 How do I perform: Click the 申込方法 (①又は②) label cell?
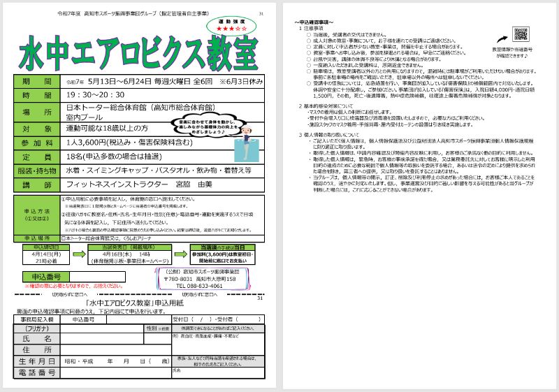click(37, 215)
